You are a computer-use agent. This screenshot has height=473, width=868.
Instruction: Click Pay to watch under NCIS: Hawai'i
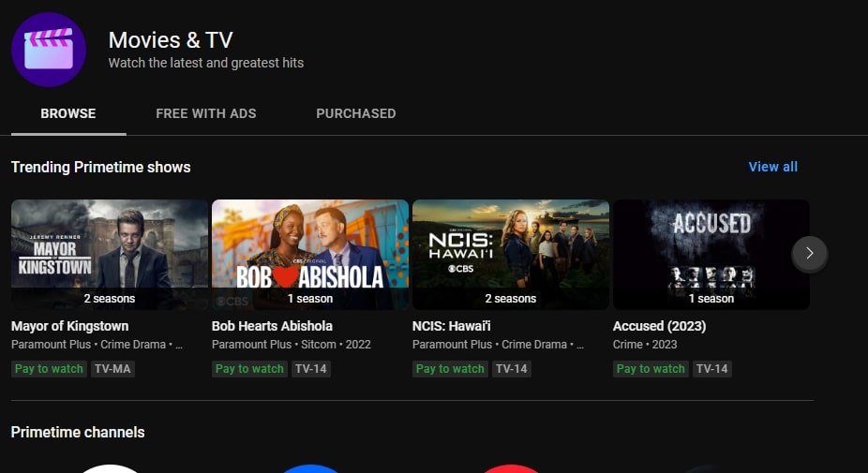tap(450, 369)
